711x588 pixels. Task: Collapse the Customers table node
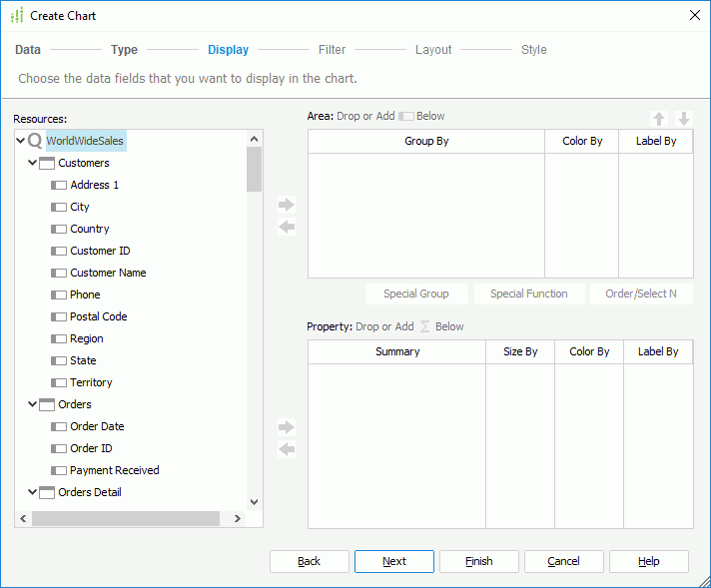32,163
